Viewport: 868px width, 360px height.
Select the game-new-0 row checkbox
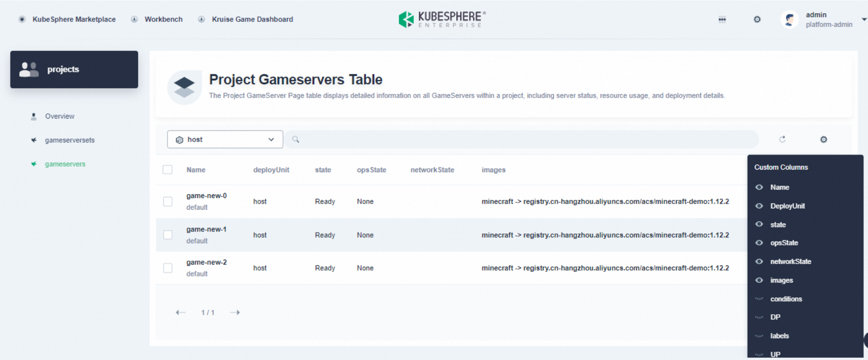(168, 201)
